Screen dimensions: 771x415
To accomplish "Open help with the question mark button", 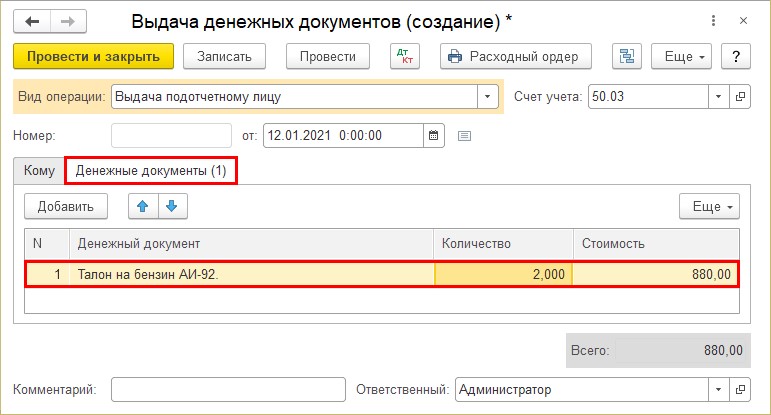I will click(736, 57).
